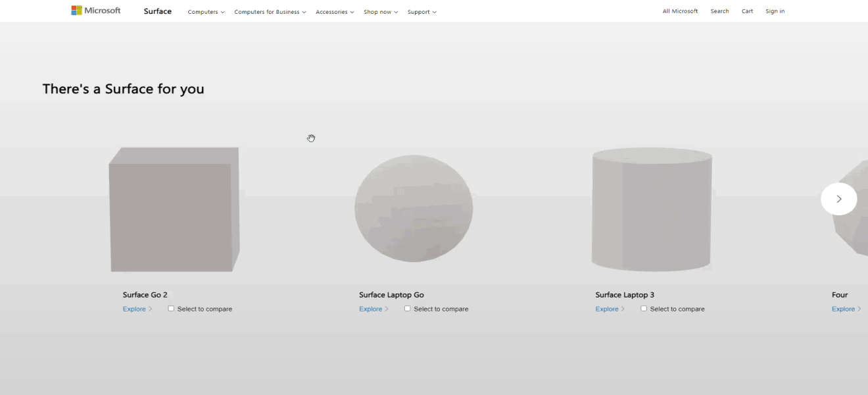Click the Four product name
Screen dimensions: 868x395
pos(840,295)
